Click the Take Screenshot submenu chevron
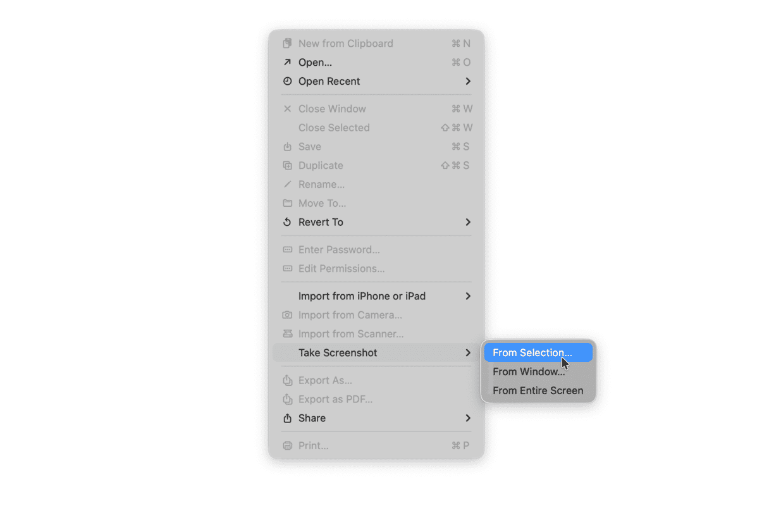 point(468,352)
